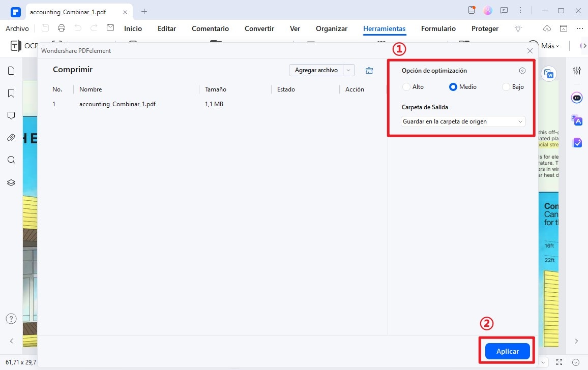Click the convert to Word floating icon
This screenshot has height=370, width=588.
tap(548, 74)
